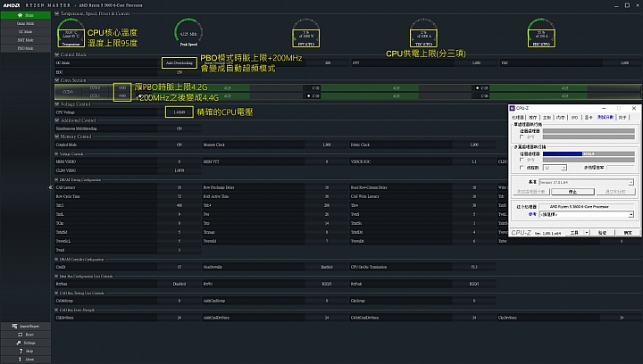Image resolution: width=643 pixels, height=364 pixels.
Task: Click the Import/Export icon in sidebar
Action: 14,326
